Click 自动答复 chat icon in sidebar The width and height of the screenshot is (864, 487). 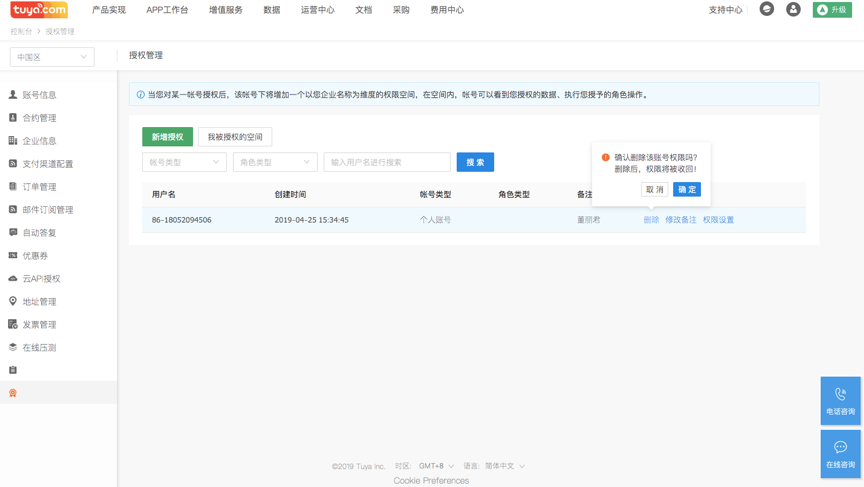[13, 232]
